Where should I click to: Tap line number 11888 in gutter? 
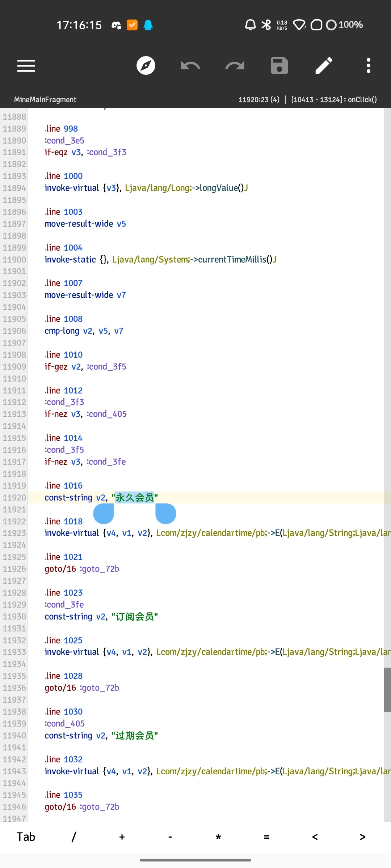14,117
